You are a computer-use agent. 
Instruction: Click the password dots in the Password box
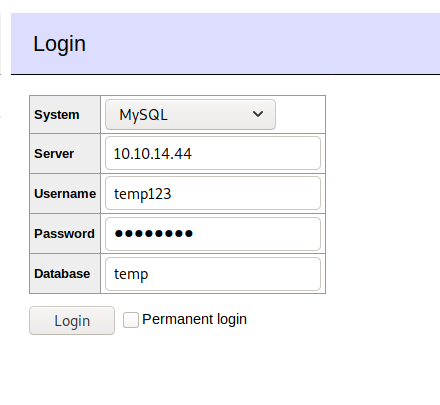coord(154,233)
